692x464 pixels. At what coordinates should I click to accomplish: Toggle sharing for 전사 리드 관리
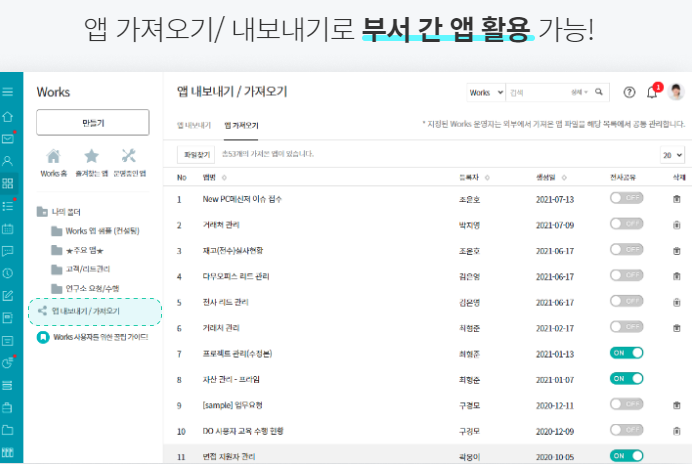click(626, 301)
